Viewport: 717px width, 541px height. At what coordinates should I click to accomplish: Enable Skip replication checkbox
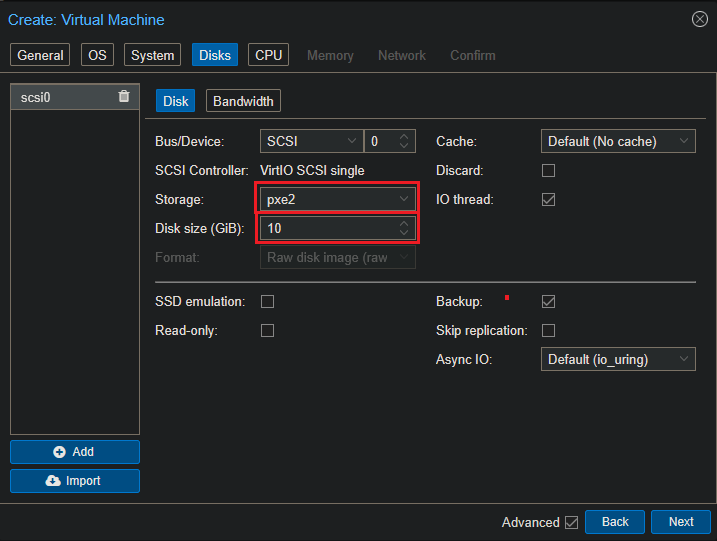pyautogui.click(x=548, y=330)
